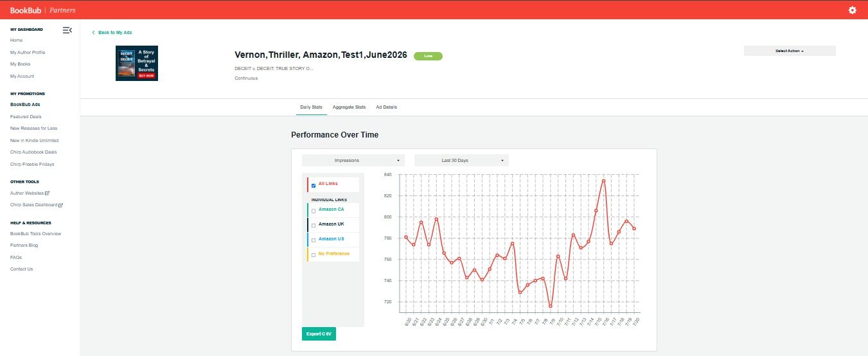Open the Author Websites link
The height and width of the screenshot is (356, 868).
coord(27,193)
